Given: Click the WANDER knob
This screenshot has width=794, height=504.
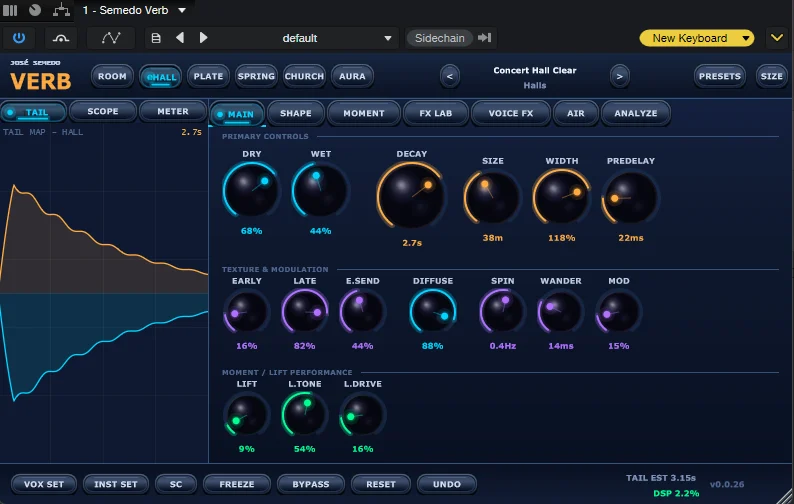Looking at the screenshot, I should pyautogui.click(x=561, y=312).
